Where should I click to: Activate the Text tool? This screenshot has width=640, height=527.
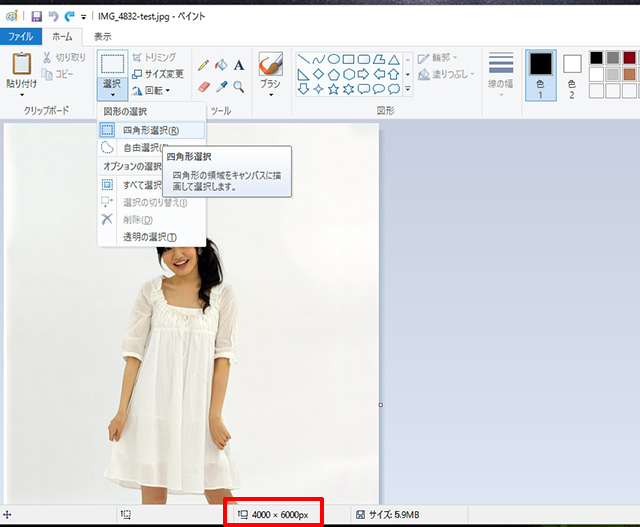pyautogui.click(x=239, y=64)
